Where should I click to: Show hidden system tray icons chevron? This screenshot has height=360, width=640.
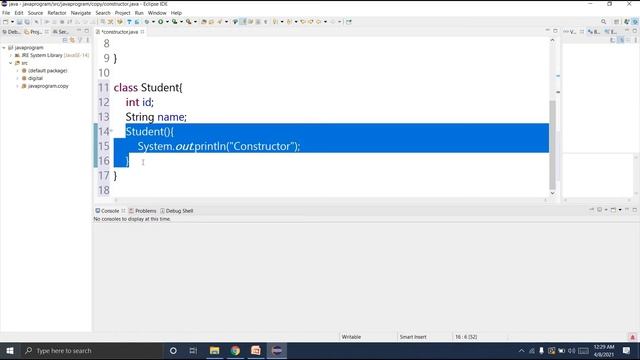[521, 351]
